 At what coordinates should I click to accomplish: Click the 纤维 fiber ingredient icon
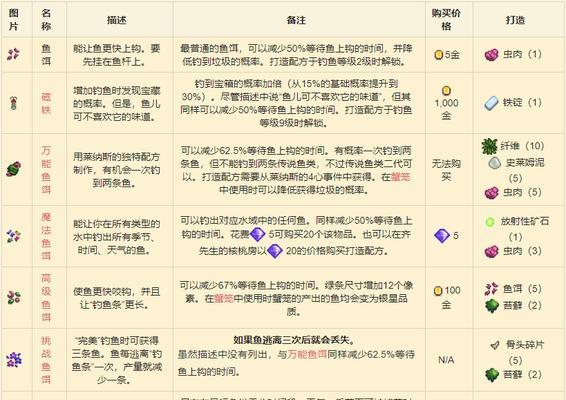coord(489,146)
